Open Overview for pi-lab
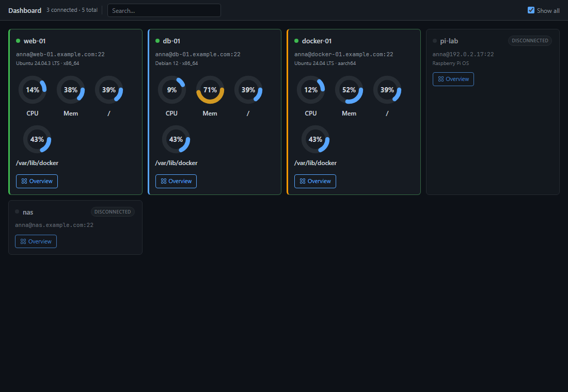Viewport: 568px width, 392px height. [453, 79]
